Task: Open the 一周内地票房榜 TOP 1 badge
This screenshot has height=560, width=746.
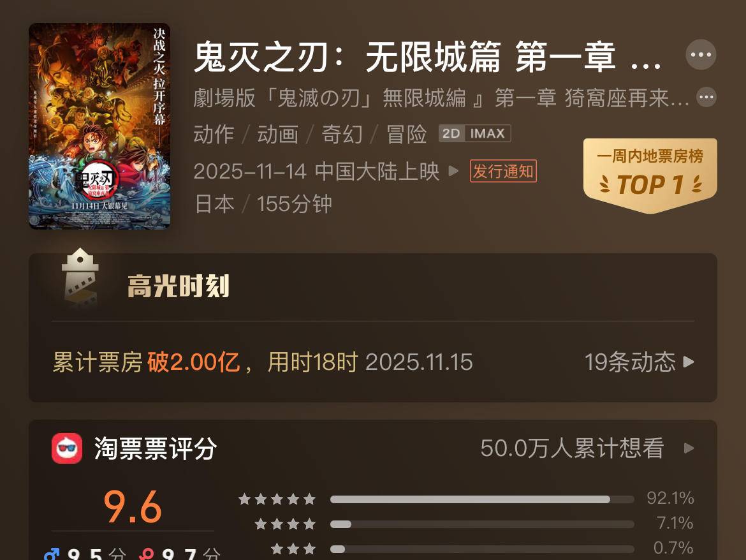Action: pyautogui.click(x=650, y=175)
